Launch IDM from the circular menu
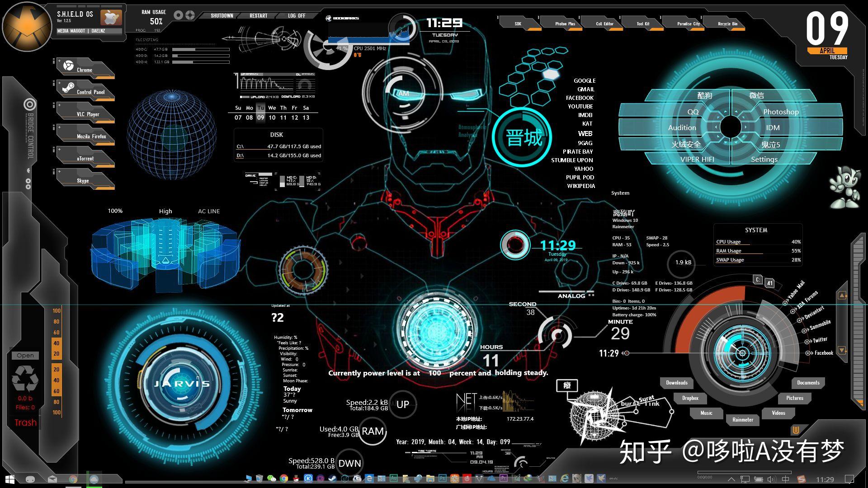This screenshot has height=488, width=868. pos(773,127)
